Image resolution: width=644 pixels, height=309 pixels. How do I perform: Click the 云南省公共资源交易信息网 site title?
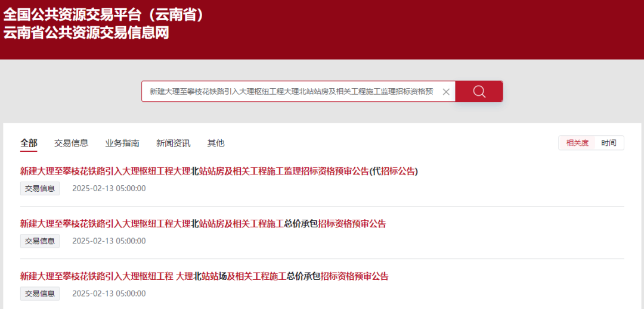tap(86, 33)
